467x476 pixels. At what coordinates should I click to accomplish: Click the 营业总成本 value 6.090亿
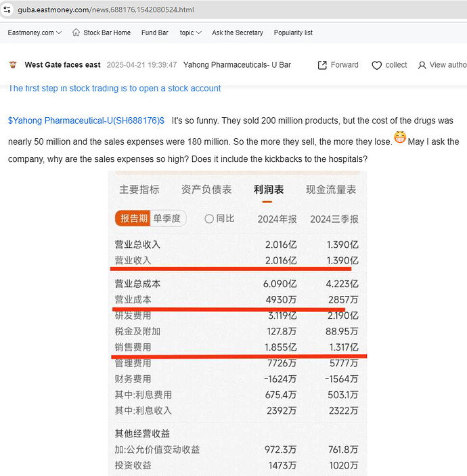point(280,284)
